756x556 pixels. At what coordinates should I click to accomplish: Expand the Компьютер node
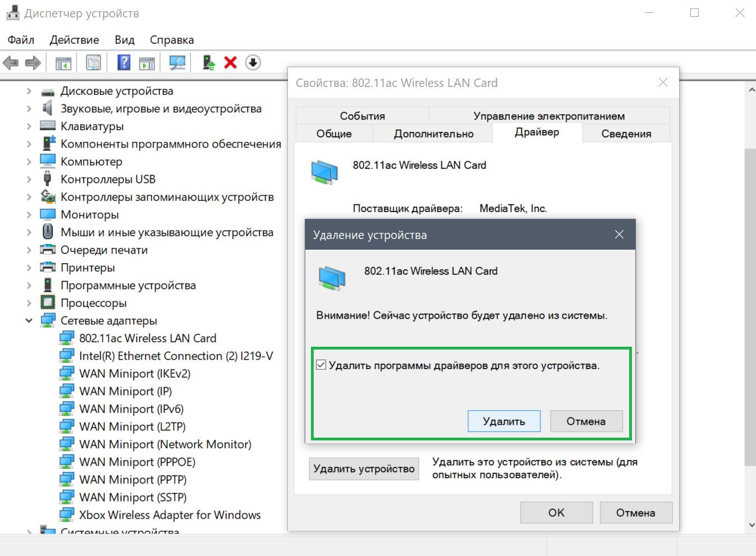point(29,162)
